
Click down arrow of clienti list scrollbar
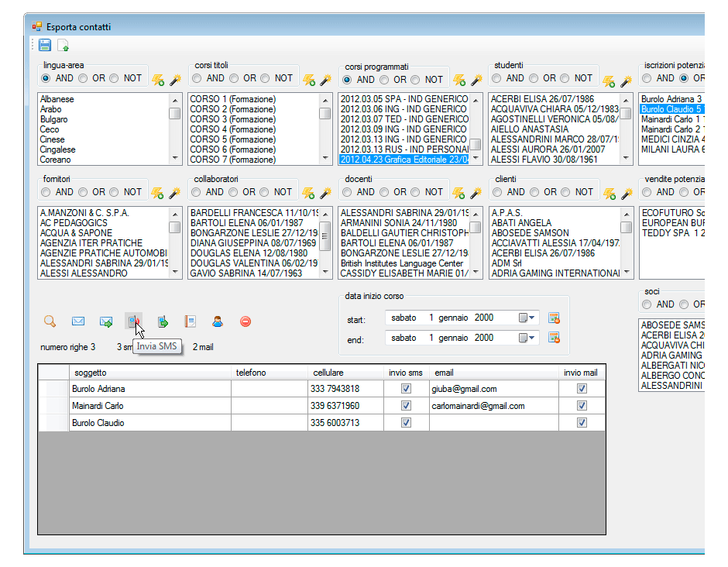click(627, 272)
